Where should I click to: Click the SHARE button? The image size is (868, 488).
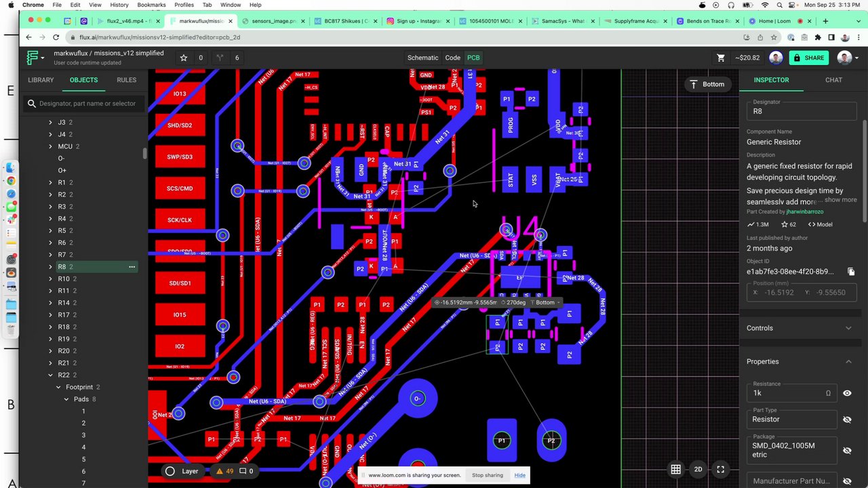pyautogui.click(x=808, y=58)
